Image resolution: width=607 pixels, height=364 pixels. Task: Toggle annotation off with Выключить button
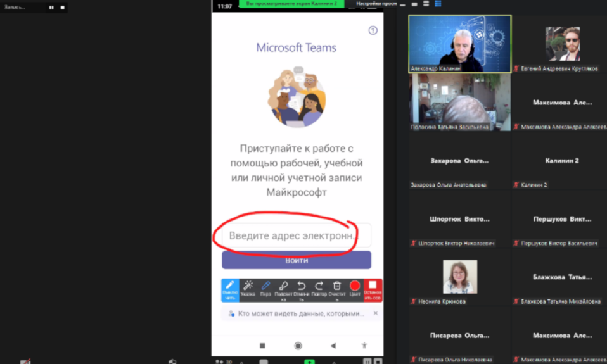coord(230,289)
